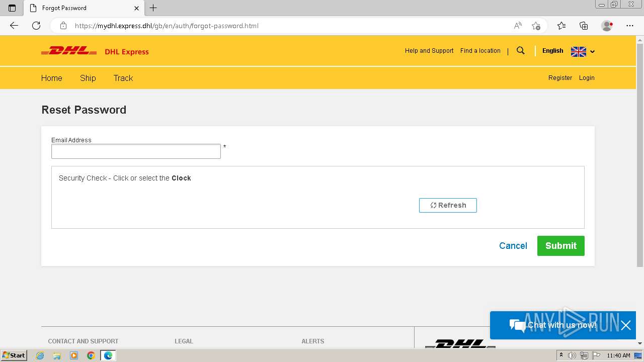Open the Action Center flag icon
Viewport: 644px width, 362px height.
pos(596,355)
